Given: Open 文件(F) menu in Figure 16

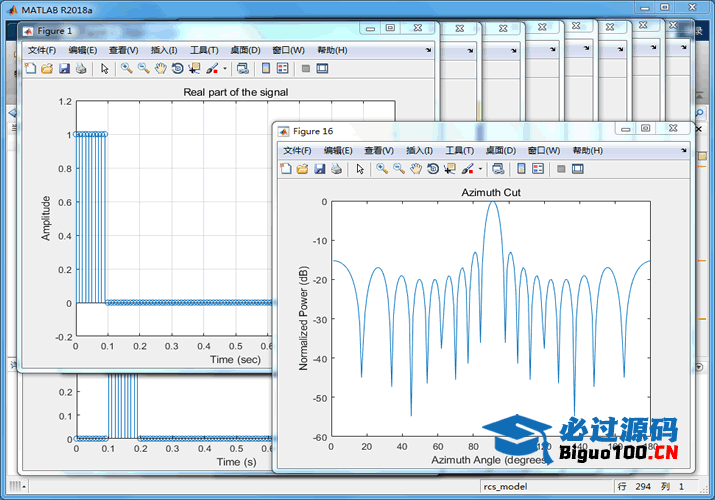Looking at the screenshot, I should pos(297,150).
